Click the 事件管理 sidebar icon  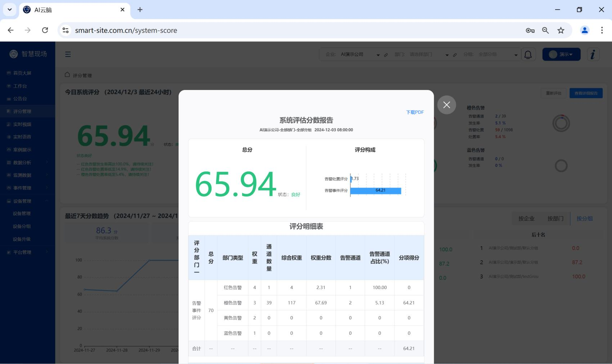coord(9,188)
